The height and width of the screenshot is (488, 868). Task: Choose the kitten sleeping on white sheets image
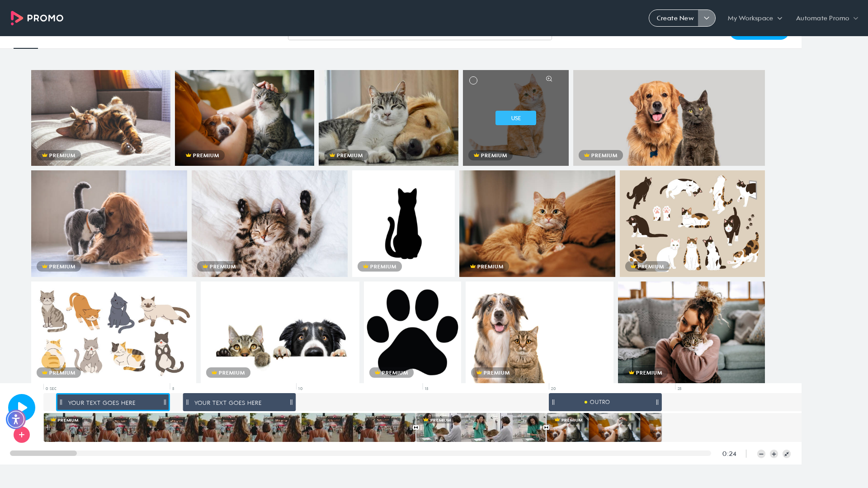pyautogui.click(x=269, y=224)
